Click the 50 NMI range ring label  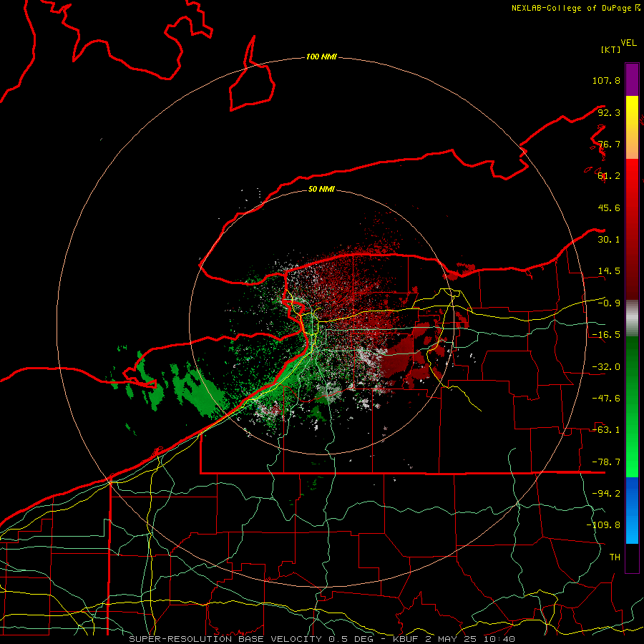(x=321, y=189)
